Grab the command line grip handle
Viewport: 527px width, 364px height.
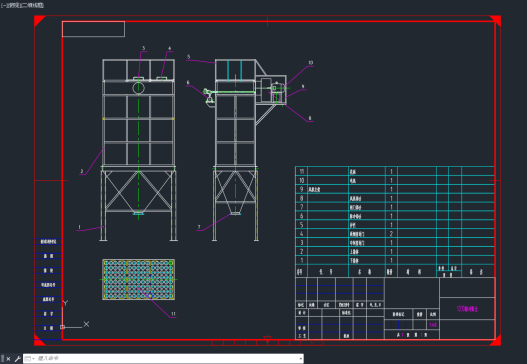(x=3, y=359)
